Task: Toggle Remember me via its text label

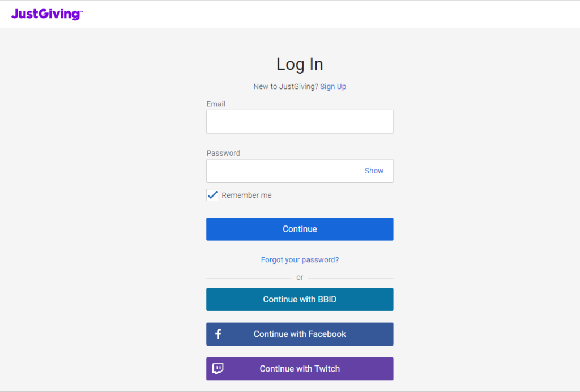Action: 246,195
